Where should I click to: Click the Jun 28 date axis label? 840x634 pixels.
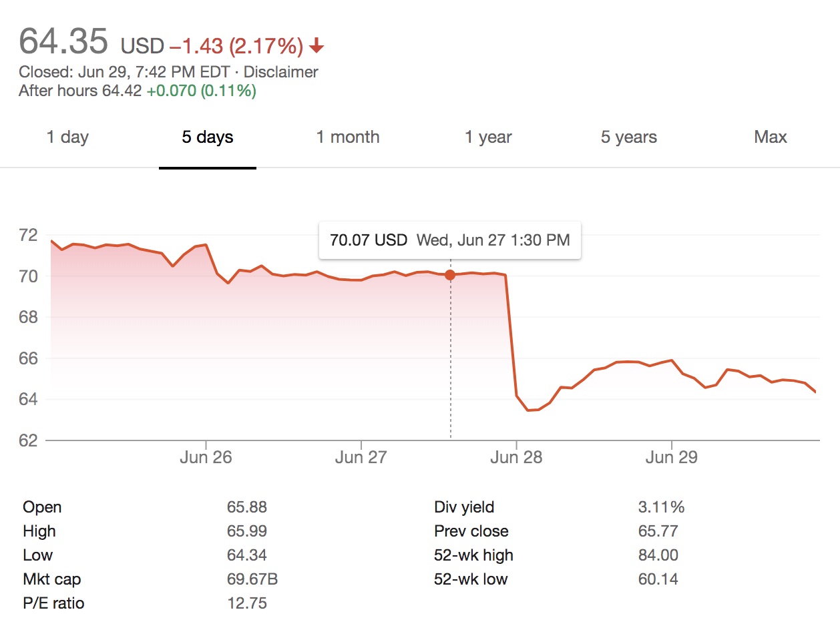(x=515, y=457)
